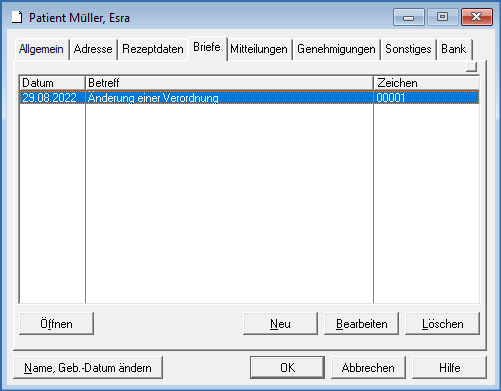Sort by the Zeichen column header
Screen dimensions: 501x391
[x=427, y=83]
